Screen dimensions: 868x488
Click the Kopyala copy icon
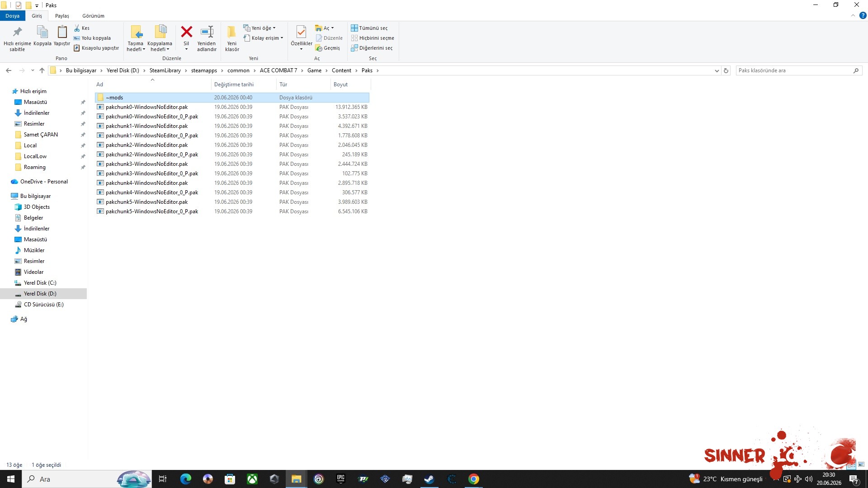(x=42, y=32)
